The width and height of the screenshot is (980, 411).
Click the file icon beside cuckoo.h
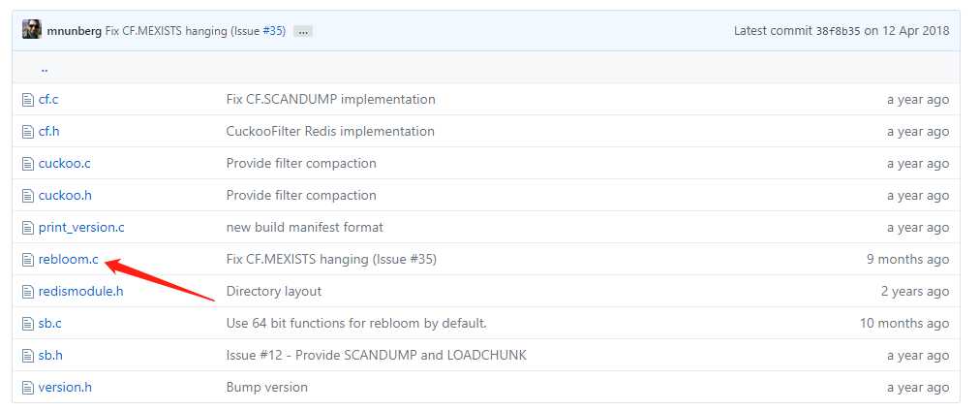point(27,196)
